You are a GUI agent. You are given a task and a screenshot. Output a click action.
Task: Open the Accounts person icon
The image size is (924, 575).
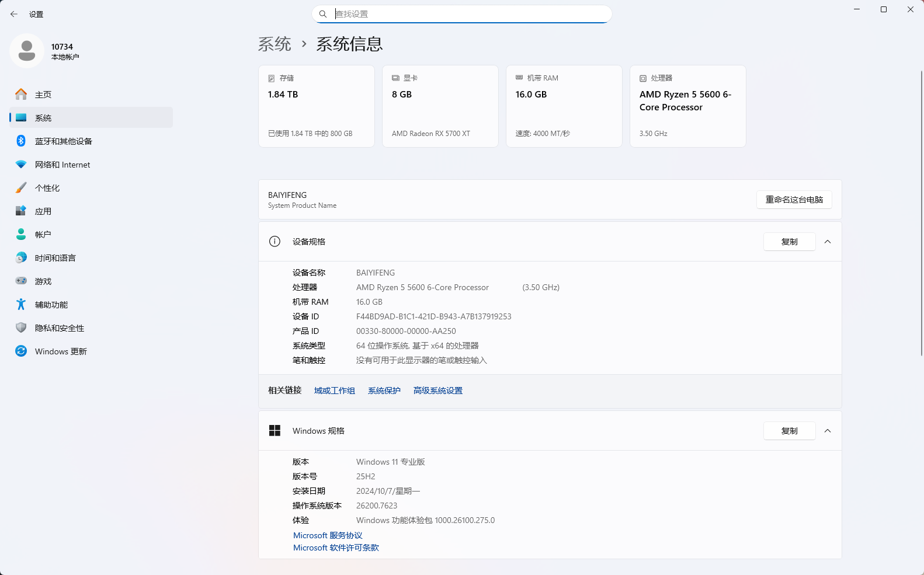tap(21, 235)
